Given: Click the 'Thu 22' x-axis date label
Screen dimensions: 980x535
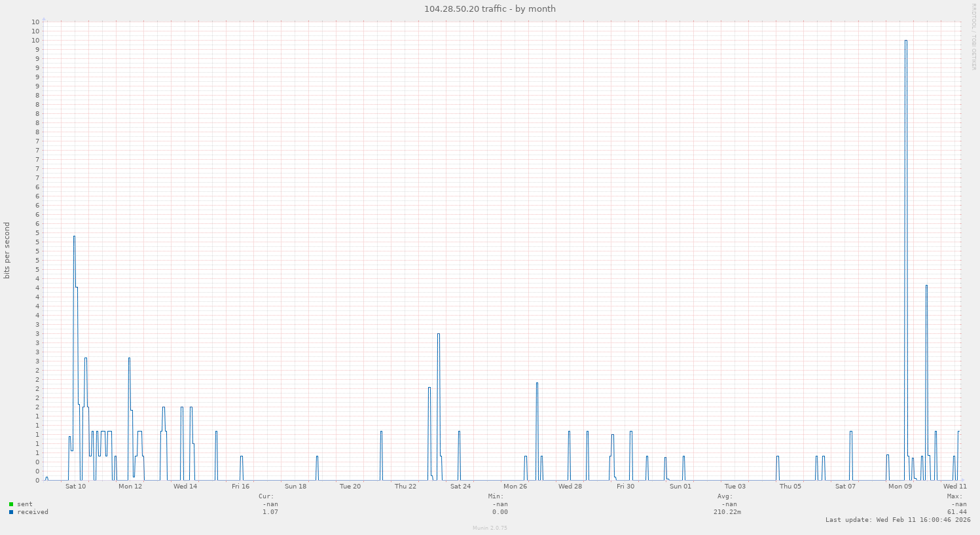Looking at the screenshot, I should [x=405, y=487].
